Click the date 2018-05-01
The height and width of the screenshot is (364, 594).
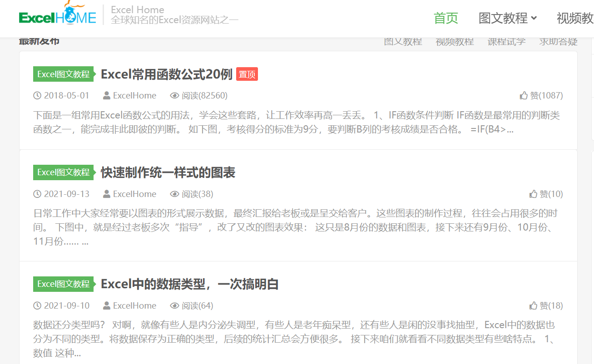[67, 96]
